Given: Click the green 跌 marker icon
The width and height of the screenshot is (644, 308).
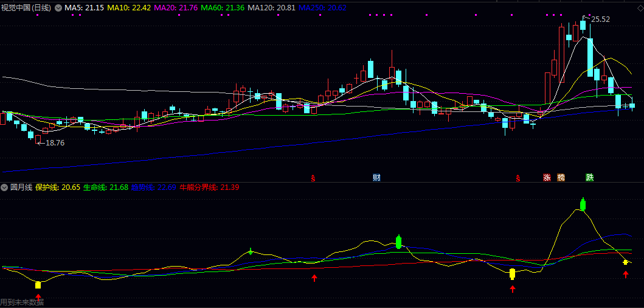Looking at the screenshot, I should pyautogui.click(x=589, y=178).
